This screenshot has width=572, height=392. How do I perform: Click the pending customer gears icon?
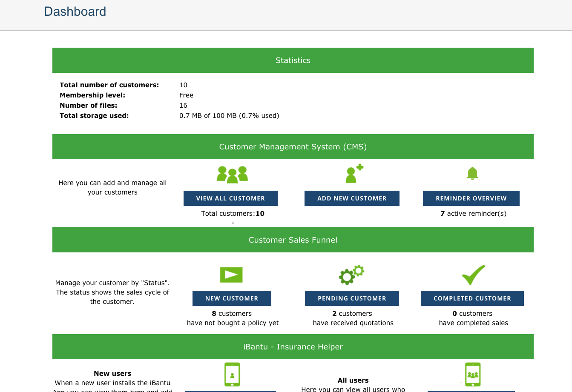point(351,275)
